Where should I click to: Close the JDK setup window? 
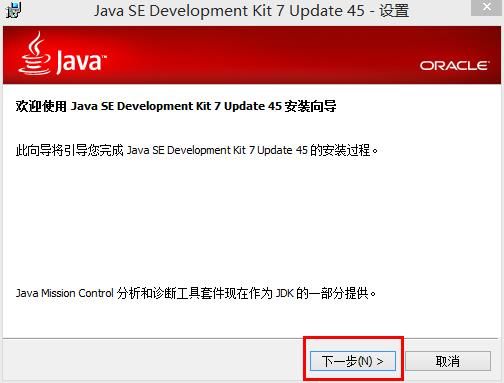tap(486, 7)
